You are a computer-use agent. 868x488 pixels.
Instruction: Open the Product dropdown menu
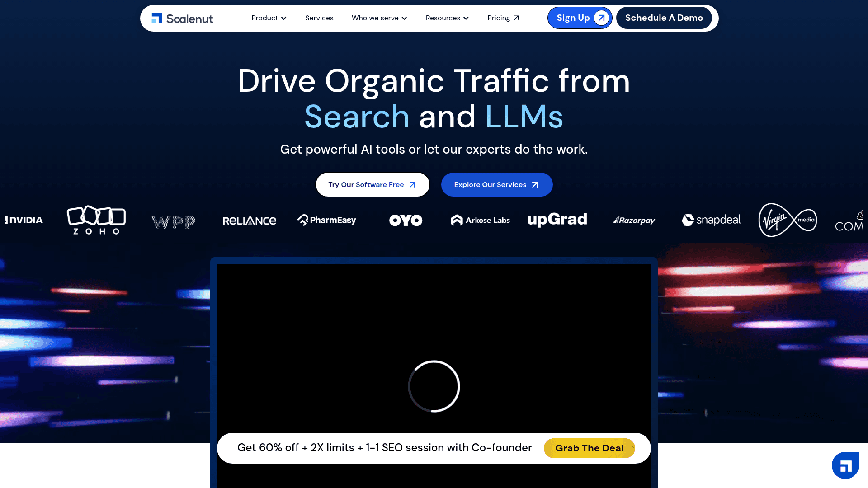tap(269, 18)
